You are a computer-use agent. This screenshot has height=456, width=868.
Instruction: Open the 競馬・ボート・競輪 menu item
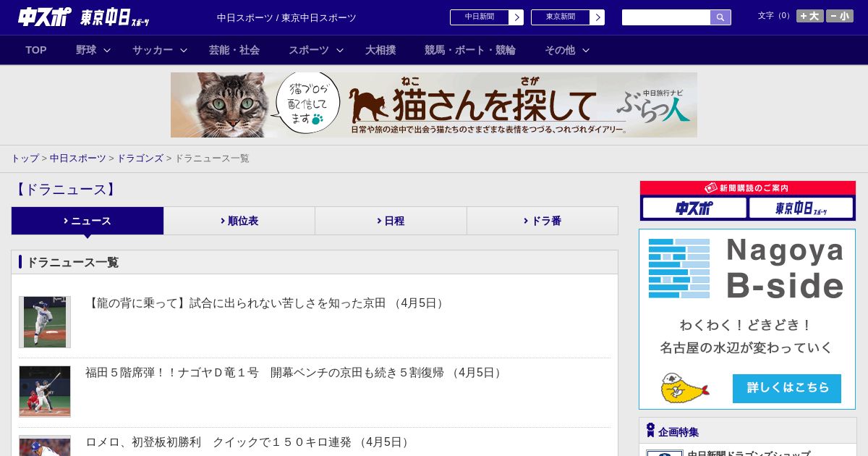[x=470, y=50]
